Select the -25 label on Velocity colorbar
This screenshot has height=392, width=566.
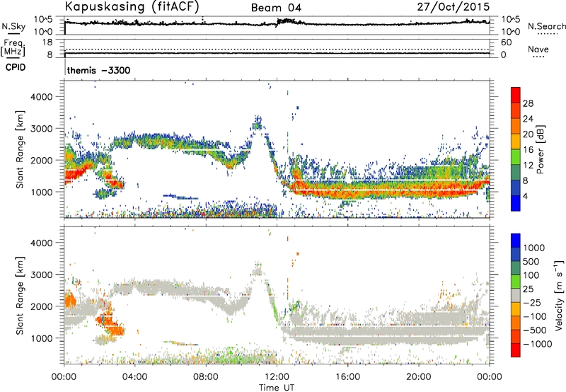click(x=531, y=303)
